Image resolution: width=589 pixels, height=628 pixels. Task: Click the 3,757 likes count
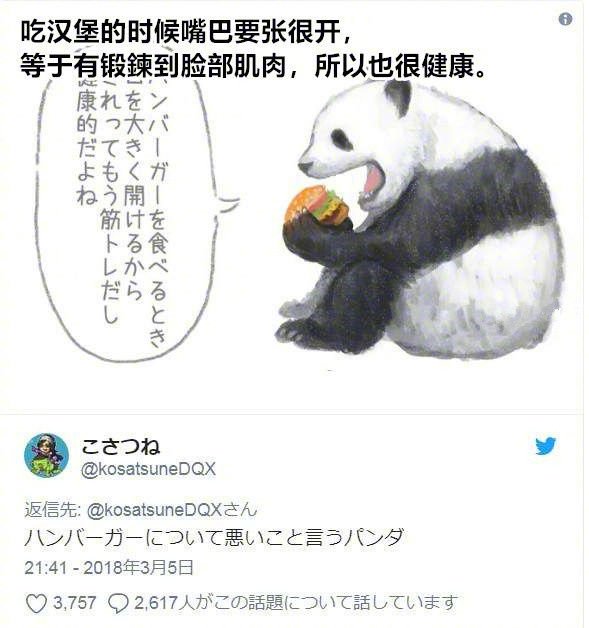74,603
